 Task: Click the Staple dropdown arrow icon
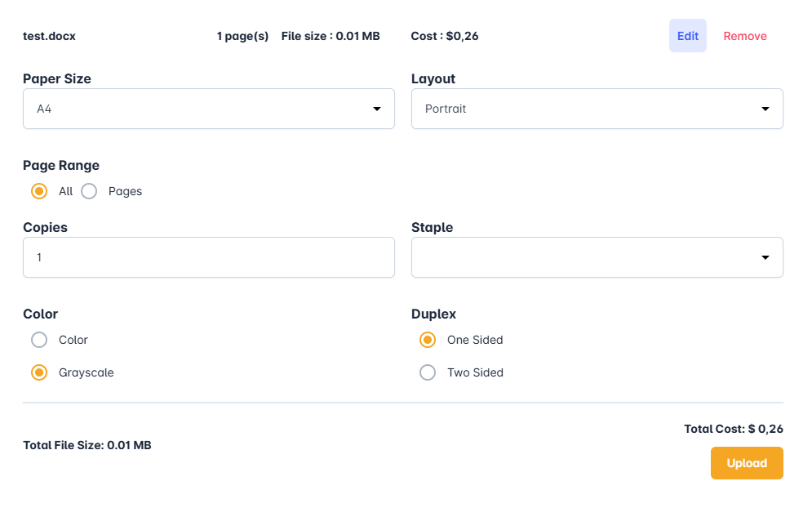pyautogui.click(x=765, y=257)
